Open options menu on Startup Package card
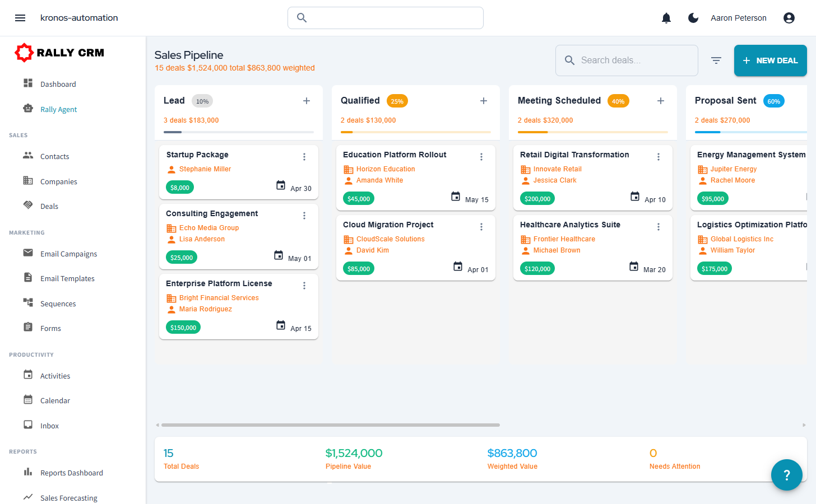This screenshot has width=816, height=504. (304, 157)
